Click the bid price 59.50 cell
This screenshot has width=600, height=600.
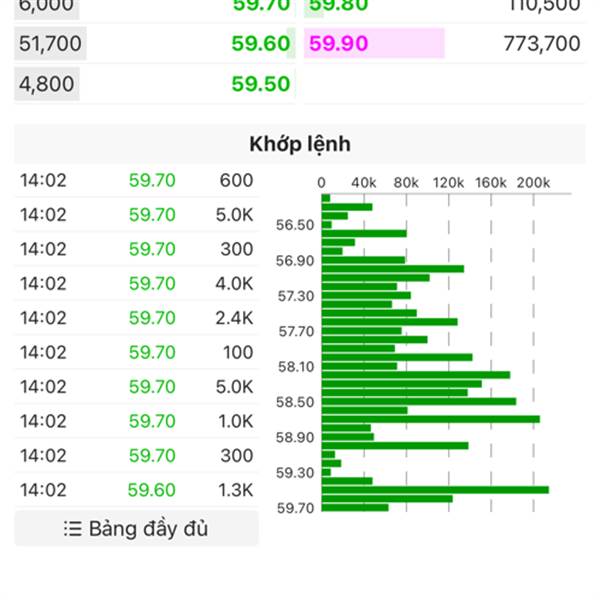click(260, 84)
